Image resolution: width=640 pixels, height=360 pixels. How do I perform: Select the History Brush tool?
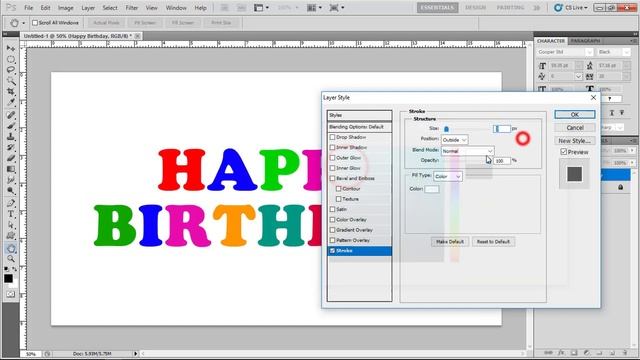pyautogui.click(x=11, y=147)
